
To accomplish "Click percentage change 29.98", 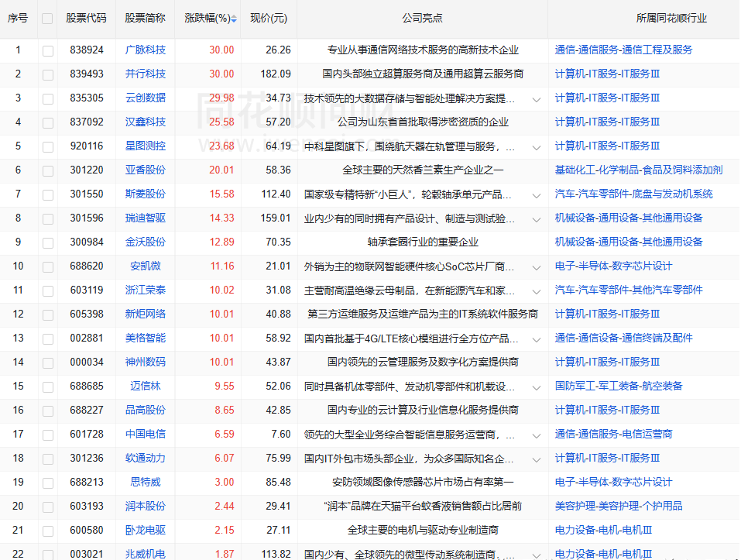I will [221, 98].
